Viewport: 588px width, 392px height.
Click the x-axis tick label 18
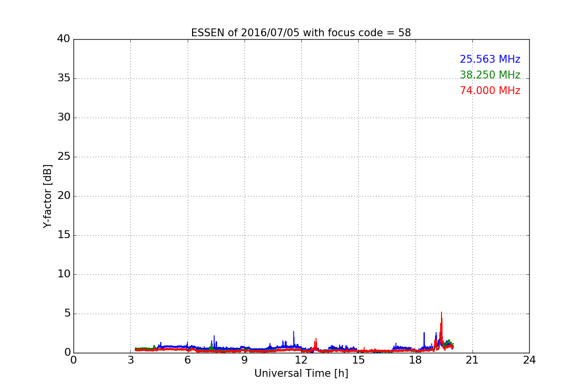click(x=415, y=360)
